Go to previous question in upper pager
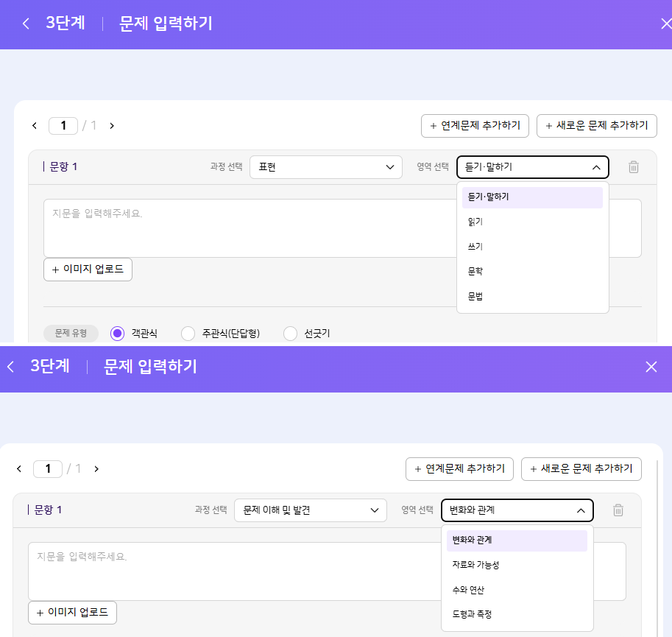 click(35, 126)
